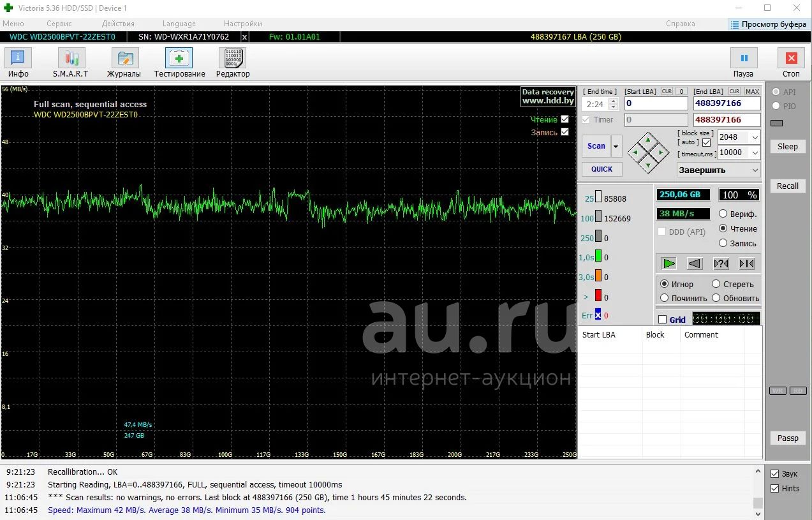Viewport: 812px width, 520px height.
Task: Open the Инфо drive information page
Action: [18, 63]
